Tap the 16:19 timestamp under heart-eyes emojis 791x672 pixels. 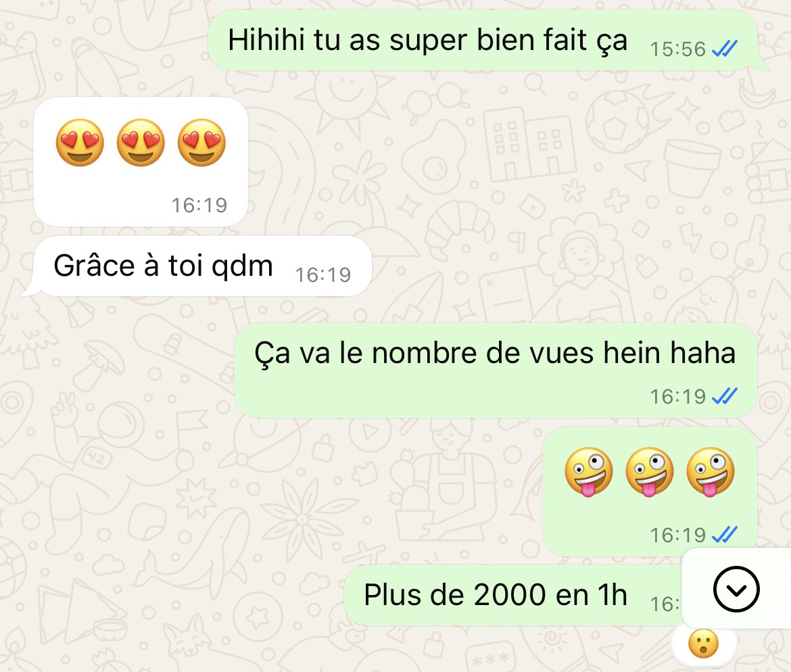click(199, 206)
